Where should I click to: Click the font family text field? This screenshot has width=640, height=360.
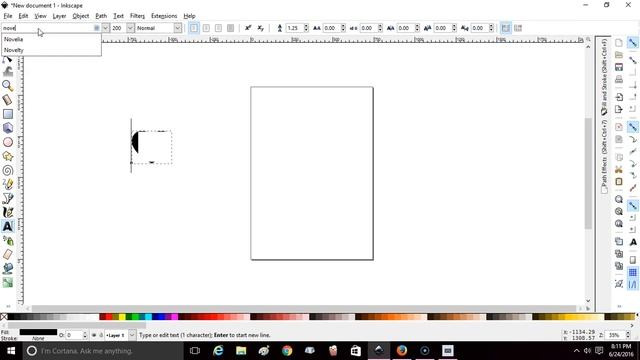click(x=51, y=28)
